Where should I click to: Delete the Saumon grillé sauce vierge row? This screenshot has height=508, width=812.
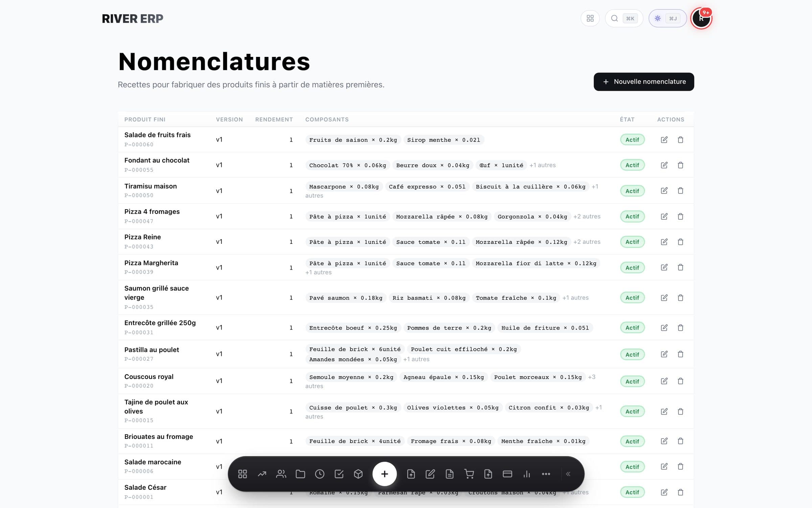tap(680, 298)
